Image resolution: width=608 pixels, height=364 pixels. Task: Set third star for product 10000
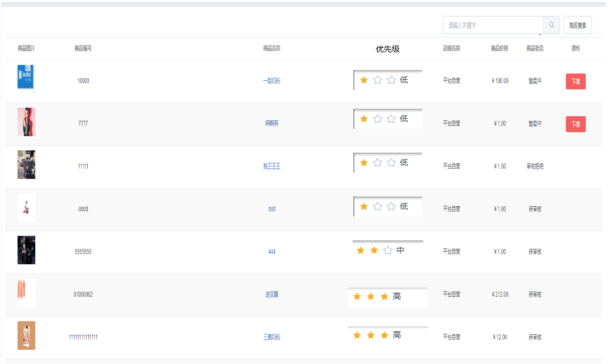pyautogui.click(x=391, y=80)
